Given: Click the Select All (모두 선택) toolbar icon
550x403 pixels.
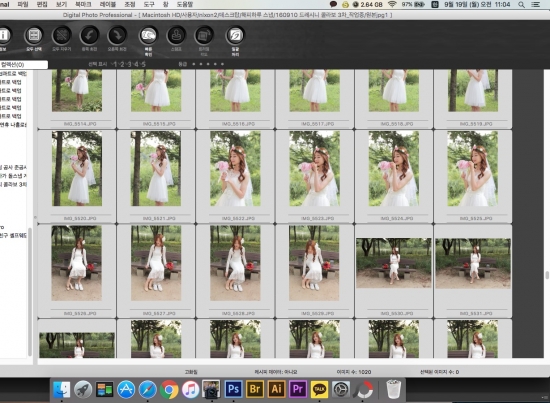Looking at the screenshot, I should coord(33,35).
